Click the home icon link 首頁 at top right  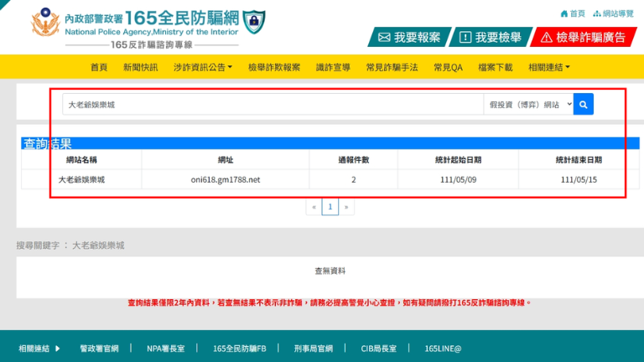tap(573, 13)
